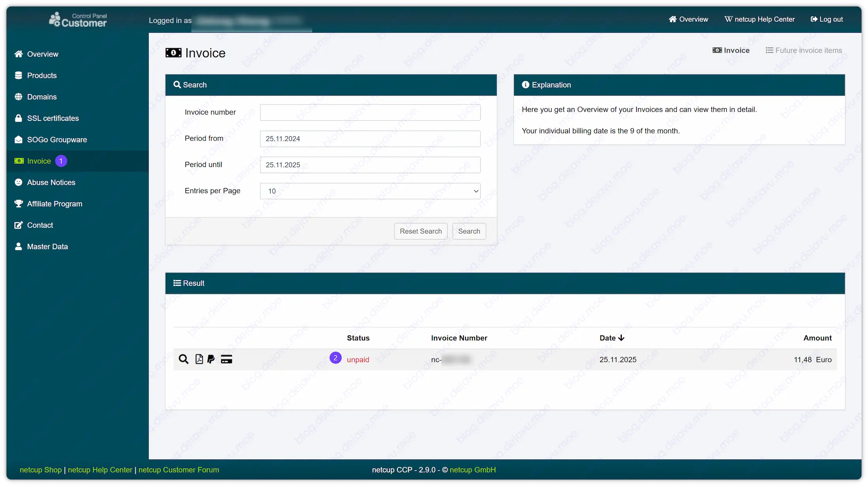Open the netcup Help Center menu item
The height and width of the screenshot is (486, 868).
tap(759, 19)
